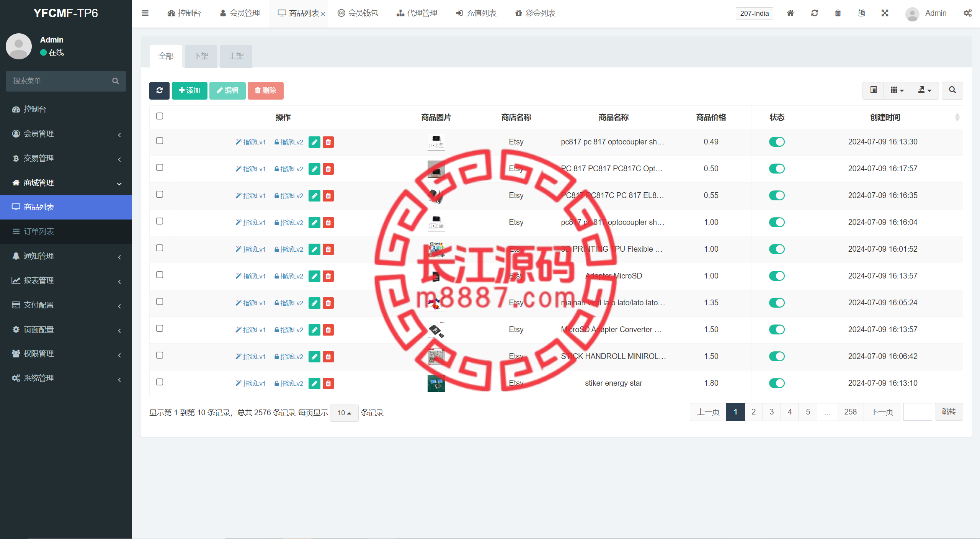Click the Admin avatar in top bar

(x=912, y=14)
